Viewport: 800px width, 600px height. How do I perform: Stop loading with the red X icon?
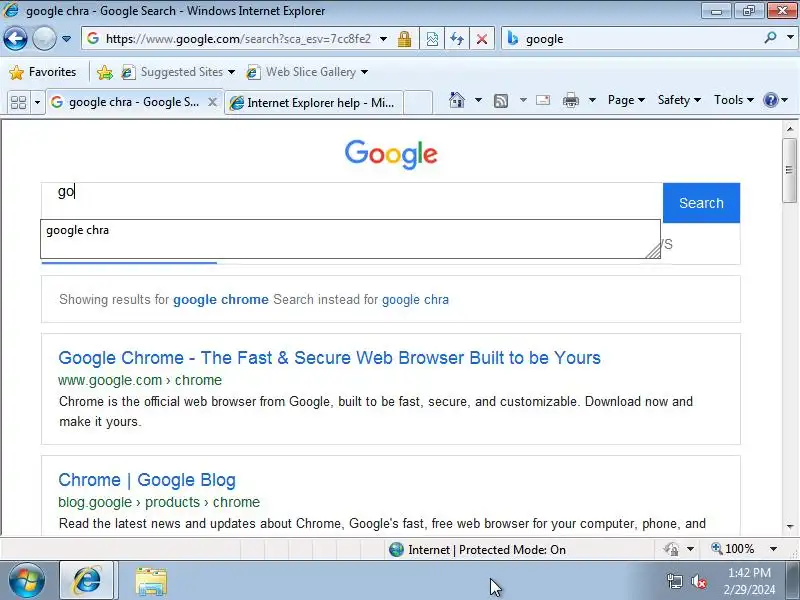(x=482, y=39)
